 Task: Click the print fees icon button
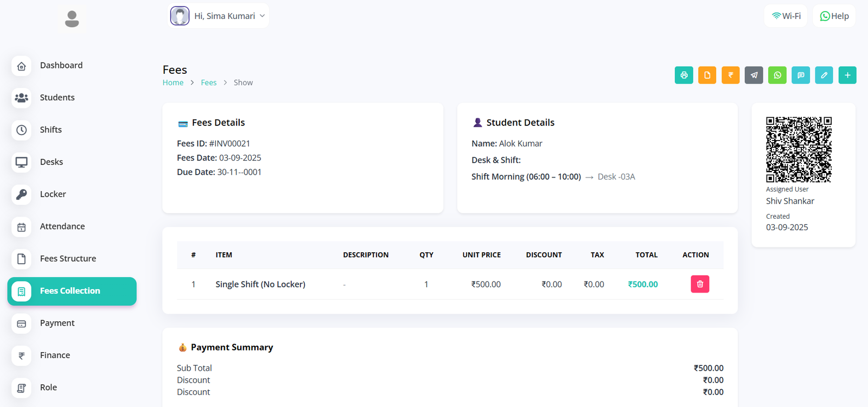pos(684,75)
